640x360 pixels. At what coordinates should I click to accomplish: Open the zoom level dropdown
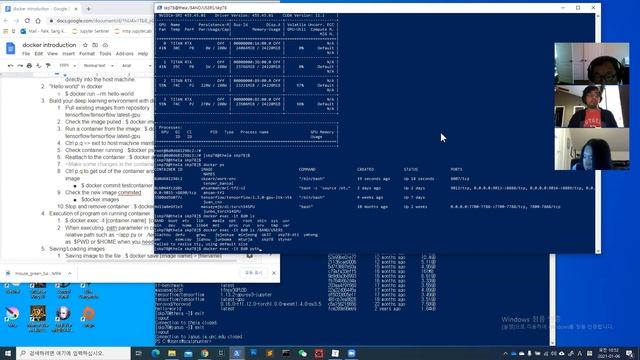click(x=67, y=65)
